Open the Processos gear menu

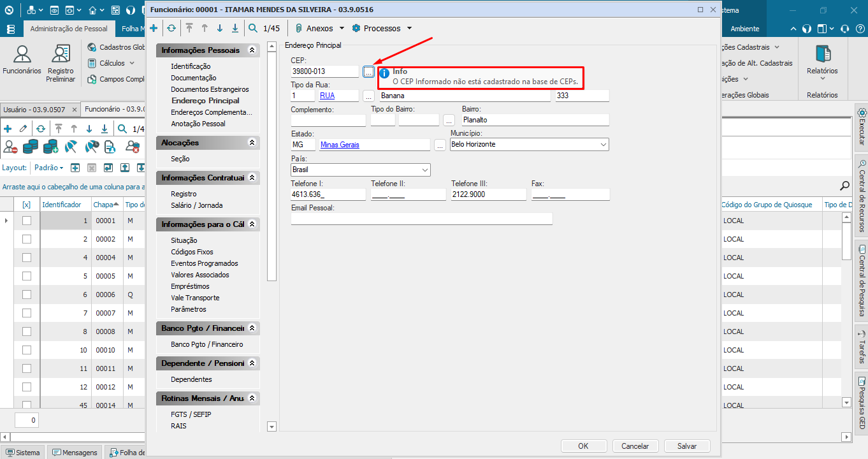[x=382, y=28]
